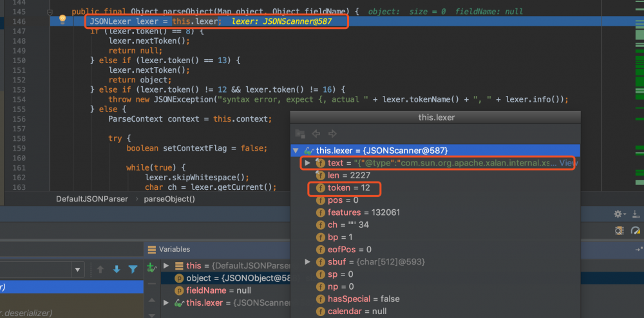Click the filter icon in the frames toolbar
The image size is (644, 318).
[133, 270]
